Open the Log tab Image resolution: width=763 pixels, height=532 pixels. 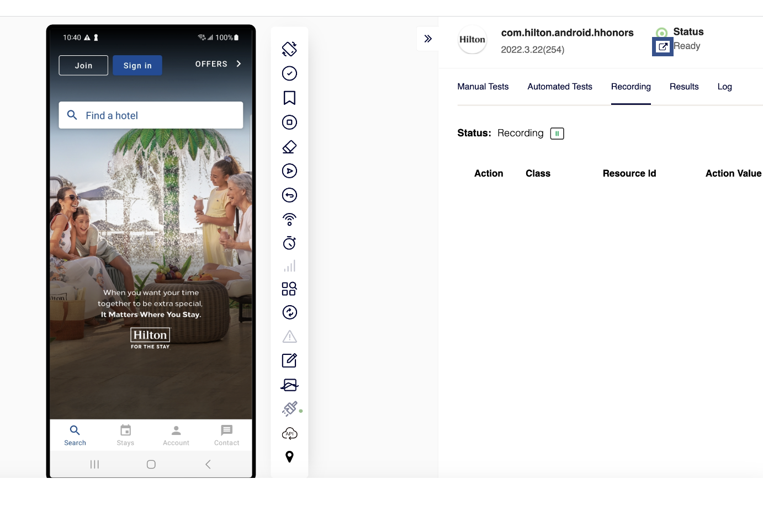pyautogui.click(x=724, y=87)
